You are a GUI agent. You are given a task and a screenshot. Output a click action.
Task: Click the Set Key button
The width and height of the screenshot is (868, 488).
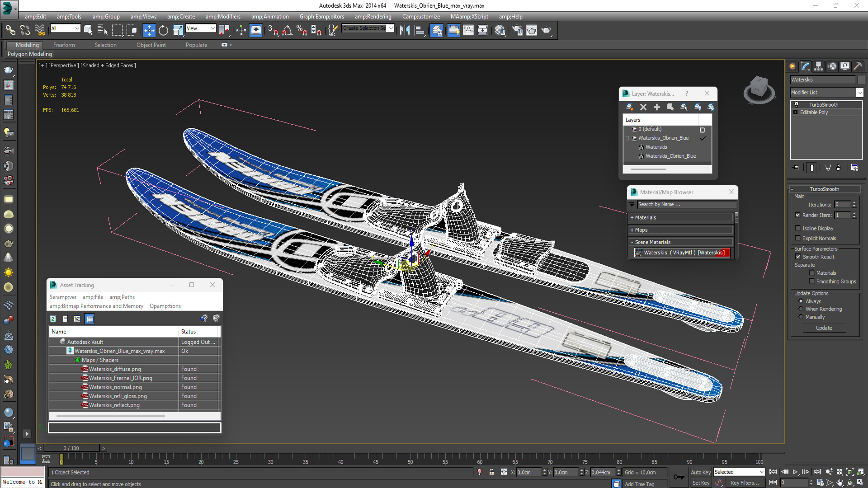pyautogui.click(x=701, y=483)
